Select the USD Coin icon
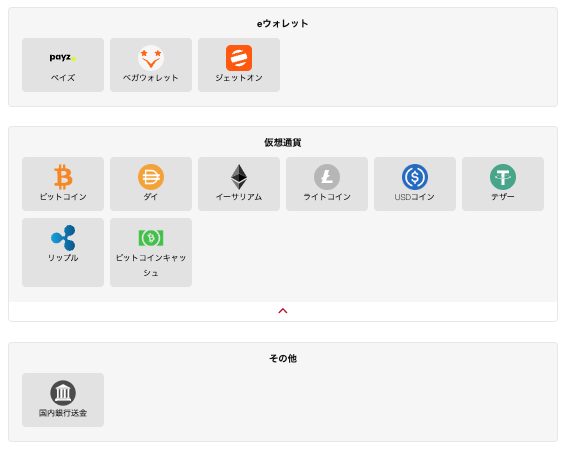The image size is (567, 452). point(415,177)
